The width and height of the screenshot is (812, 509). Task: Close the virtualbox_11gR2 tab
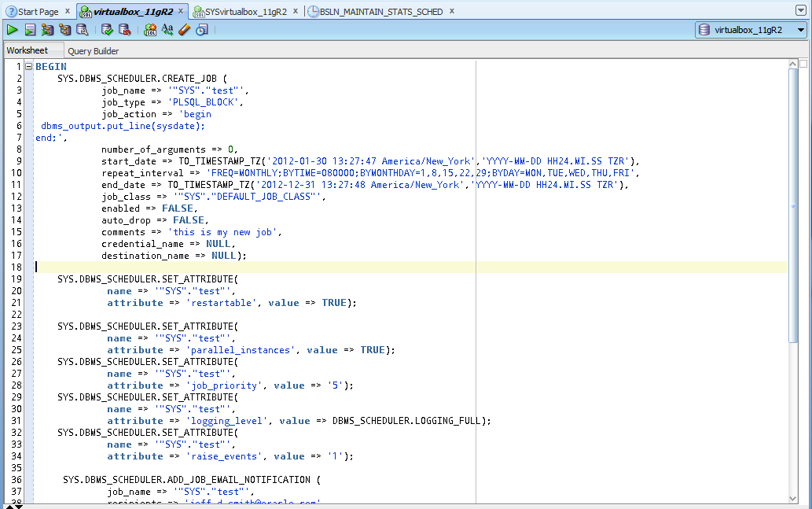(x=181, y=11)
